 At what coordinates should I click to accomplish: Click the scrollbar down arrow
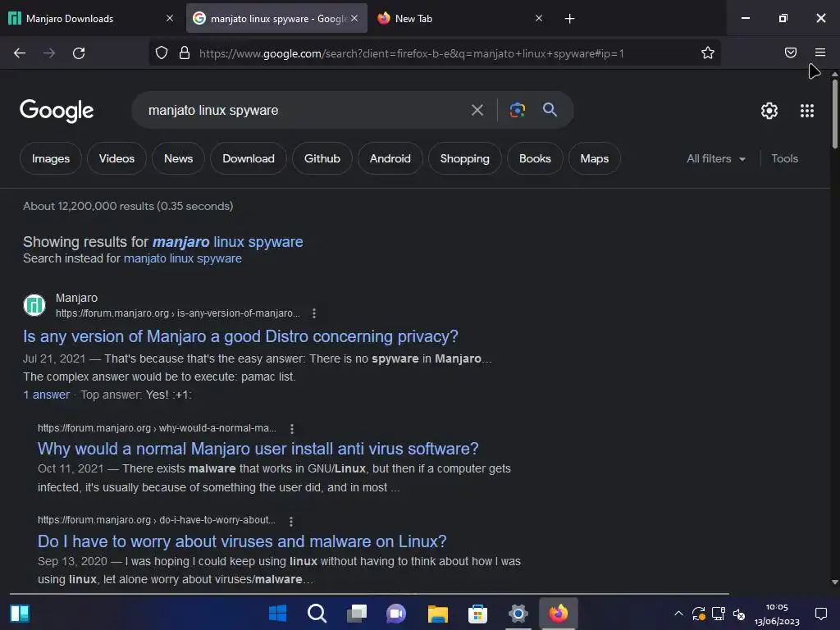tap(834, 582)
